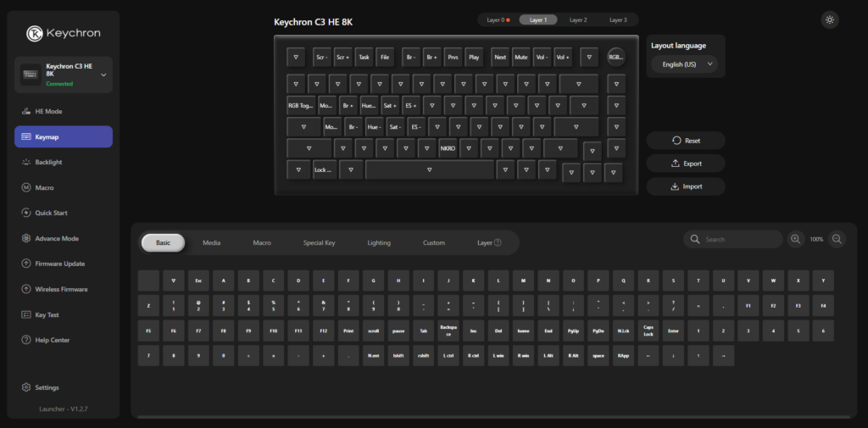Select the Special Key tab
The height and width of the screenshot is (428, 868).
pos(319,242)
